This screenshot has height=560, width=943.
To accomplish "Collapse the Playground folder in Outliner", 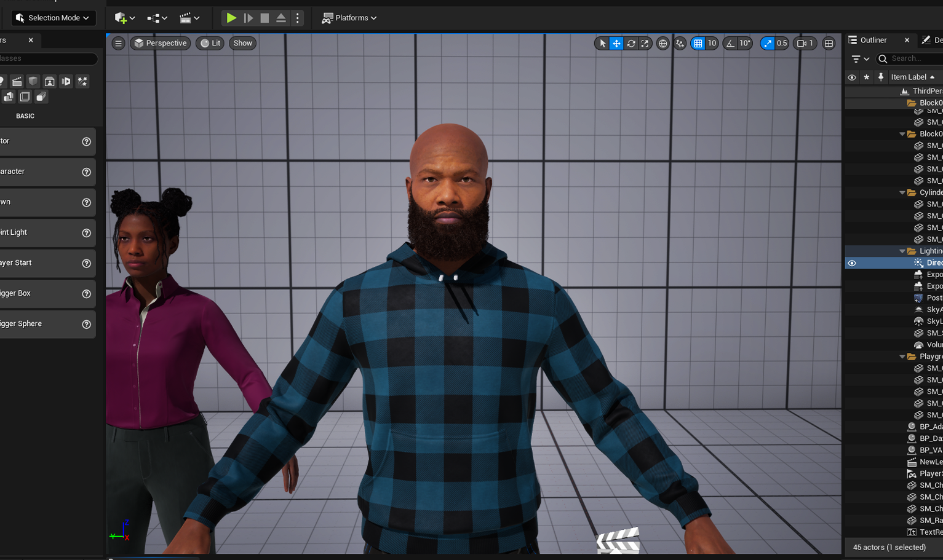I will pyautogui.click(x=902, y=357).
